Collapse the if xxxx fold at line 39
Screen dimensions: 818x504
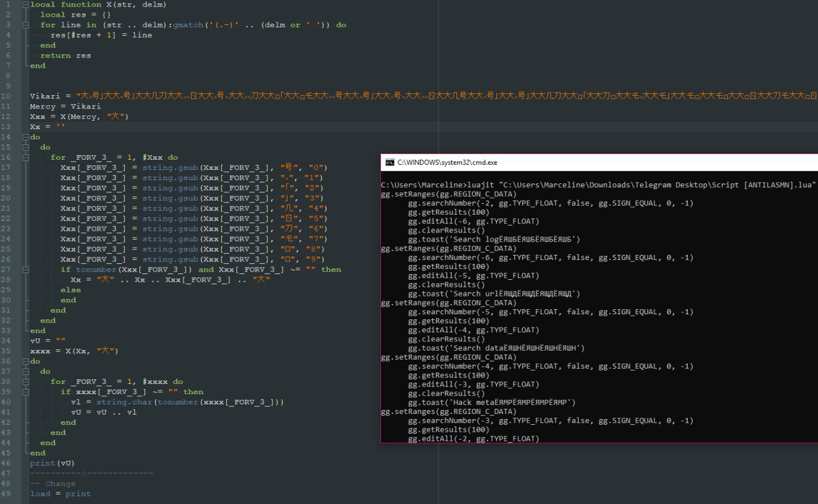(26, 392)
